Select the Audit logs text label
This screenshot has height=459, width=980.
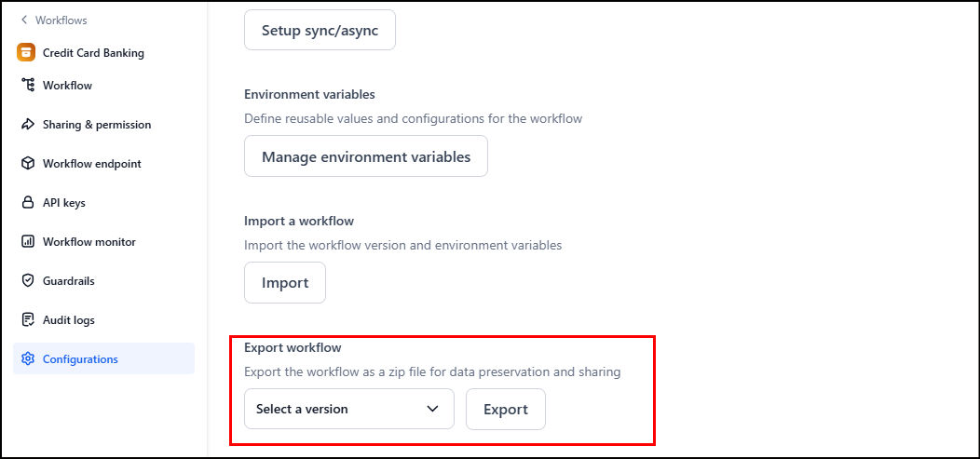point(69,320)
